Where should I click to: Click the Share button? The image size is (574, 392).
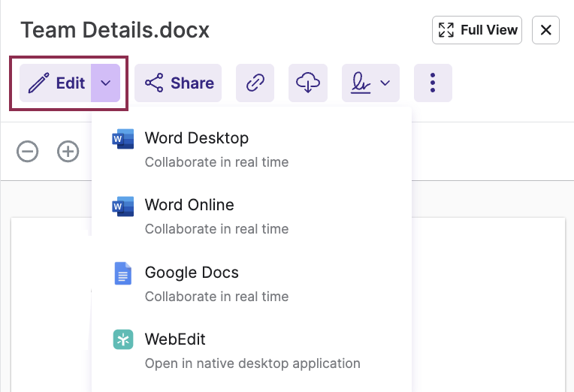[178, 83]
